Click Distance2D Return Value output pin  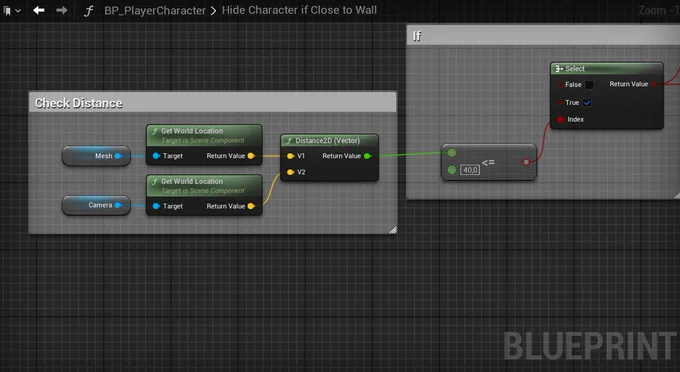[368, 156]
